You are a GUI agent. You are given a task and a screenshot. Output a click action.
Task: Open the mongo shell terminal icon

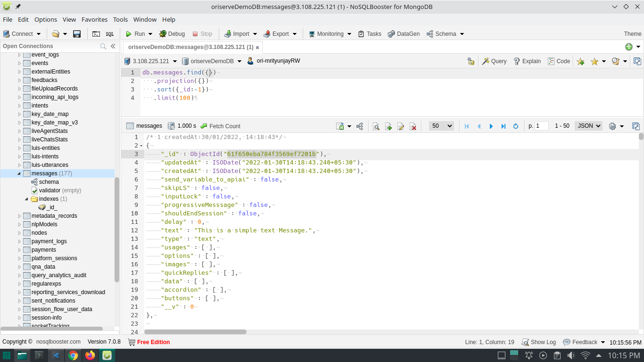(x=96, y=34)
